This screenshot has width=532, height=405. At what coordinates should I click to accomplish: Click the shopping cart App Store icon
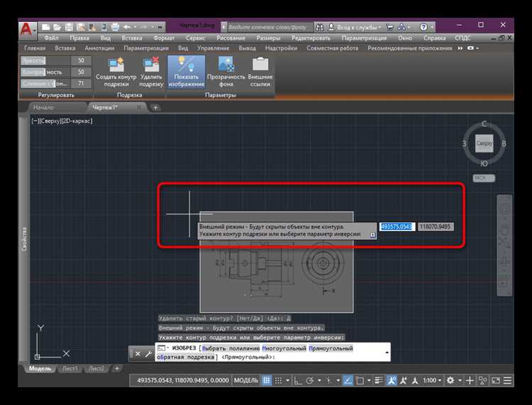390,27
